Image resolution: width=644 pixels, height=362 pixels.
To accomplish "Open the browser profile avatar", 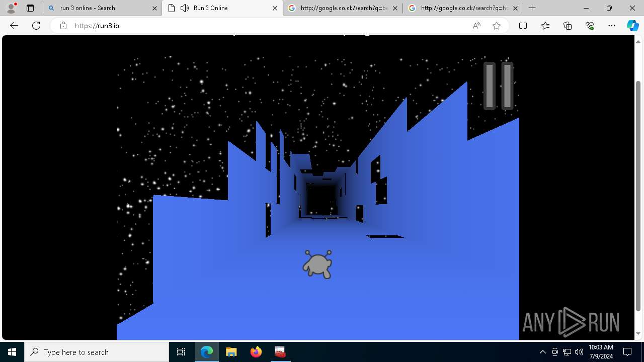I will pos(11,8).
